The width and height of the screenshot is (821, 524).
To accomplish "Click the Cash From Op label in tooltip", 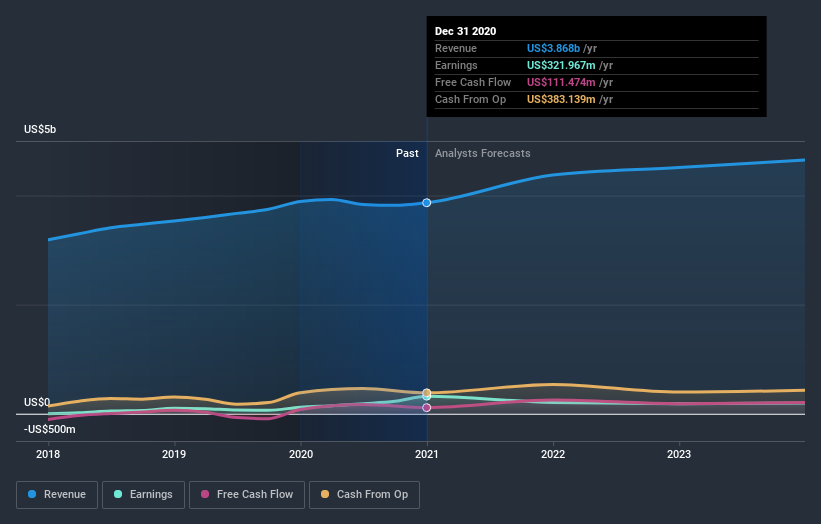I will 471,99.
